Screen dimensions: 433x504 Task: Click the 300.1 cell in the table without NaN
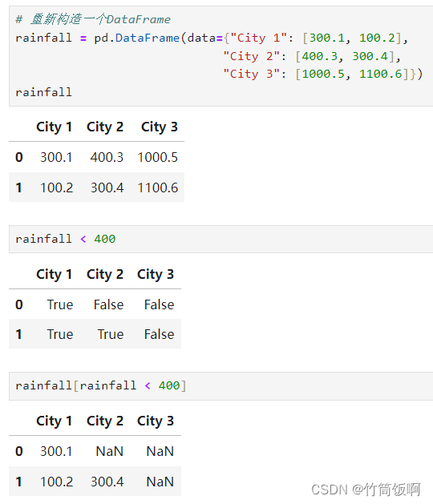[56, 157]
